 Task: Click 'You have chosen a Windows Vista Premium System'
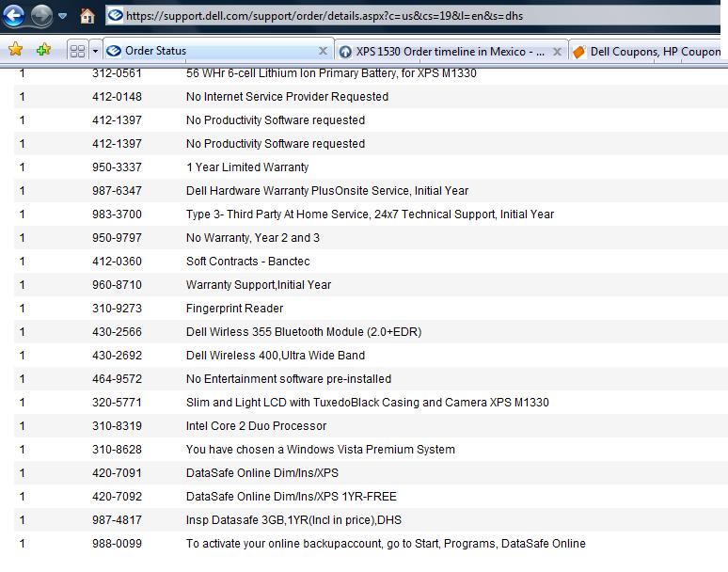(x=321, y=450)
